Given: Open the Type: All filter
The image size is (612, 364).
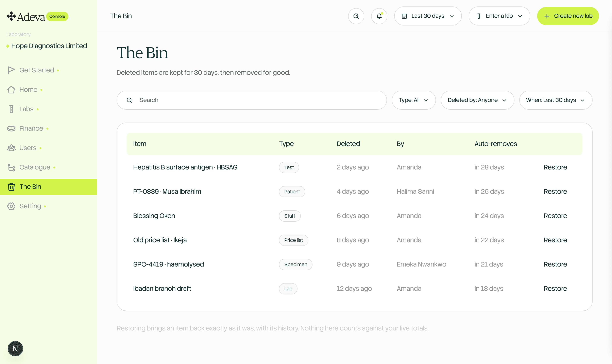Looking at the screenshot, I should (414, 100).
